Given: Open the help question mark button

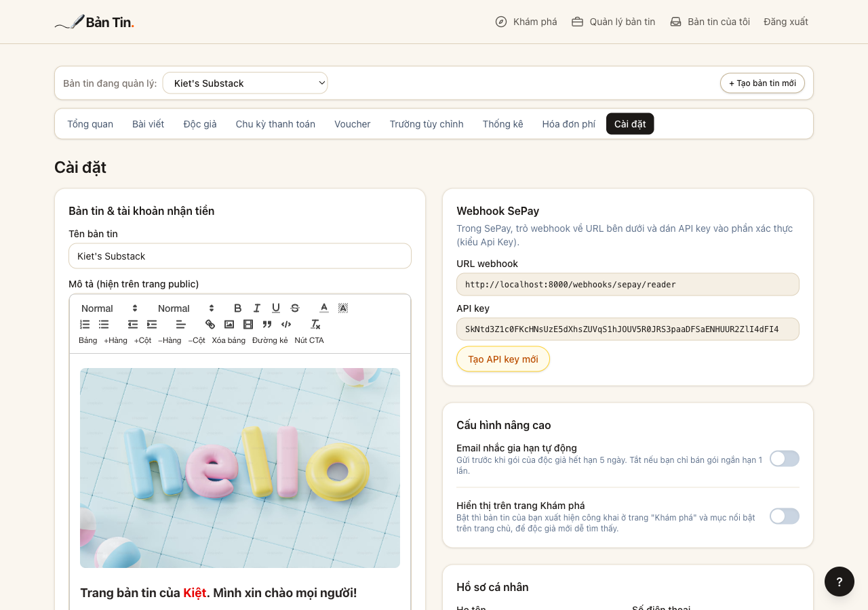Looking at the screenshot, I should [840, 582].
